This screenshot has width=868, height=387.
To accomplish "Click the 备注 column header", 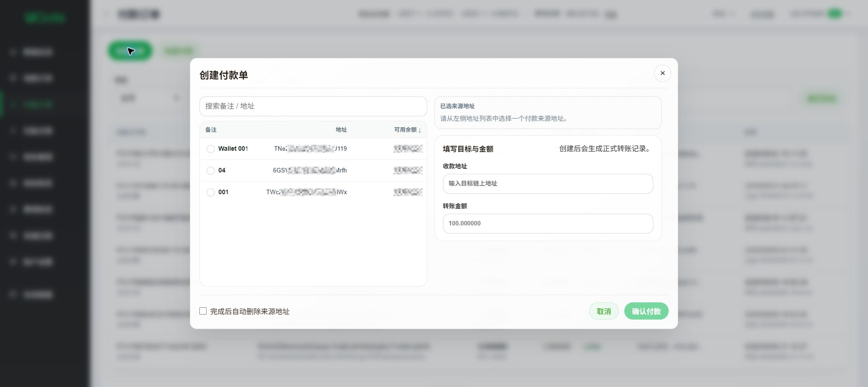I will pyautogui.click(x=211, y=130).
